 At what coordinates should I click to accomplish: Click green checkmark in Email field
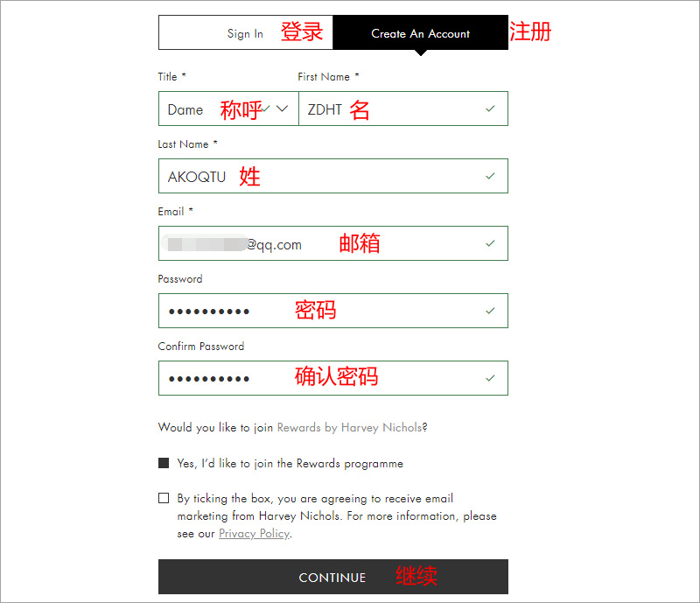(490, 243)
